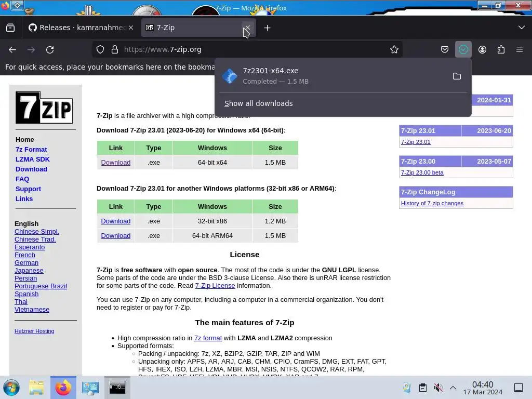Switch language to Thai
Viewport: 532px width, 399px height.
21,302
